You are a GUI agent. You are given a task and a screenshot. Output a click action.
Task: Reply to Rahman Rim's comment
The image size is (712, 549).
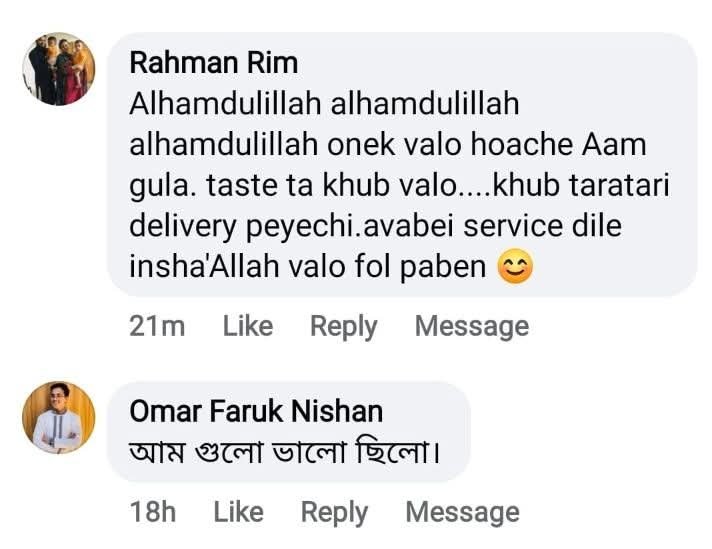click(344, 327)
